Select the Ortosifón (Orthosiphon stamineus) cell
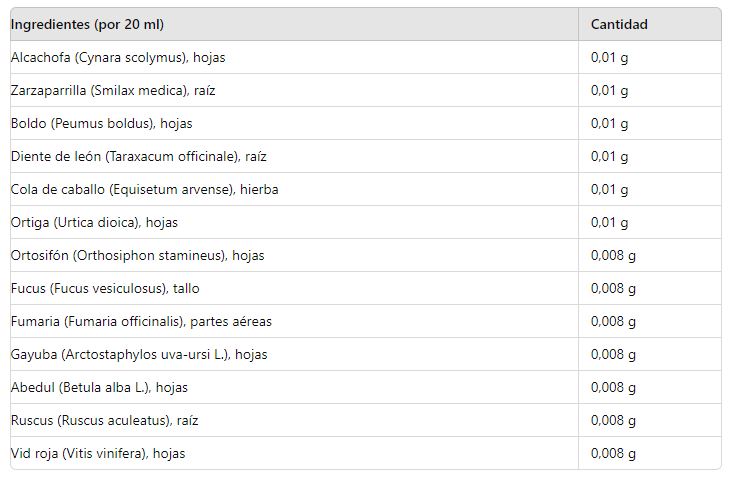The width and height of the screenshot is (736, 484). 137,255
